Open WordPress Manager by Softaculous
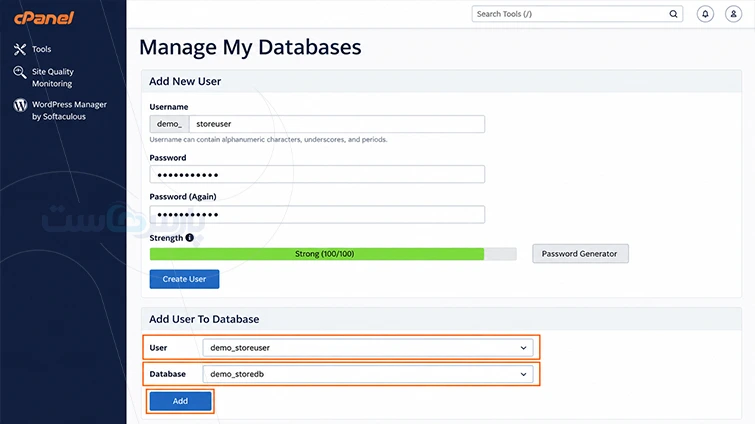Image resolution: width=755 pixels, height=424 pixels. pyautogui.click(x=69, y=110)
